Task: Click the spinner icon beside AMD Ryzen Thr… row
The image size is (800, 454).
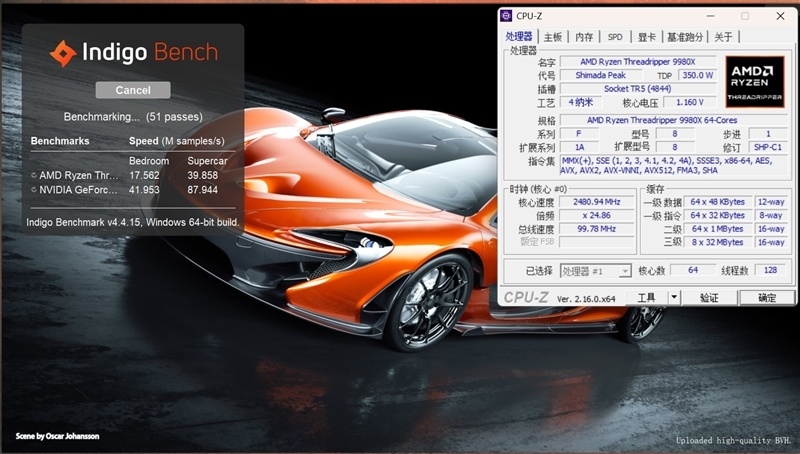Action: click(x=34, y=175)
